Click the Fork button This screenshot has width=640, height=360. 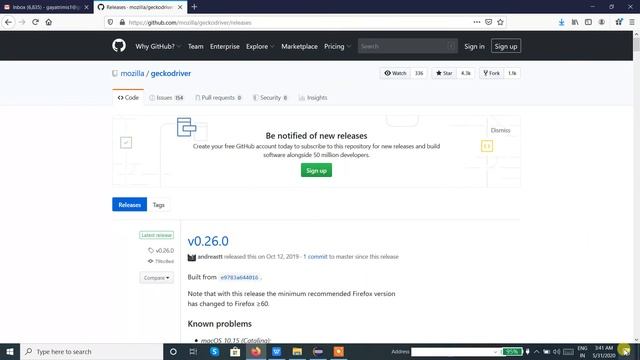[491, 73]
